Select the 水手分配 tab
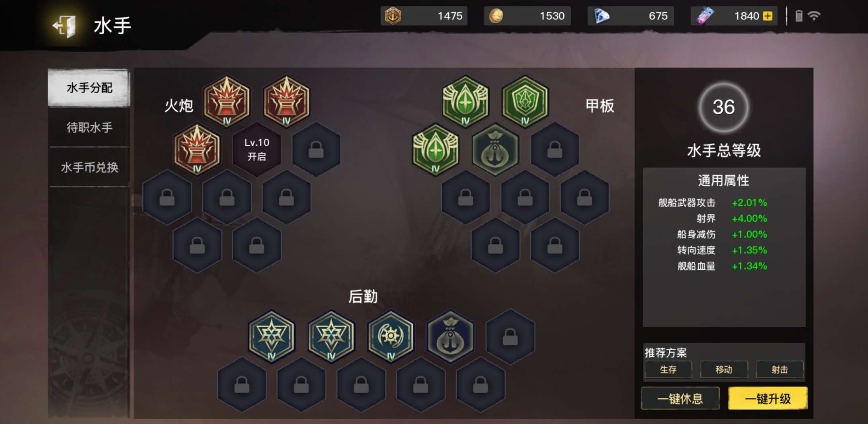Image resolution: width=868 pixels, height=424 pixels. tap(89, 88)
